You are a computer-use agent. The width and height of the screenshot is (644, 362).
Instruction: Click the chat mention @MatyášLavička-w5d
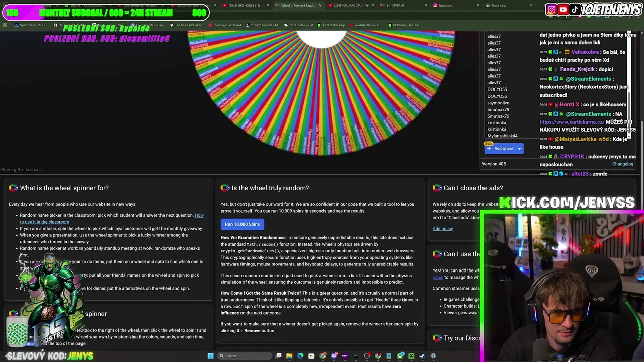[x=582, y=139]
